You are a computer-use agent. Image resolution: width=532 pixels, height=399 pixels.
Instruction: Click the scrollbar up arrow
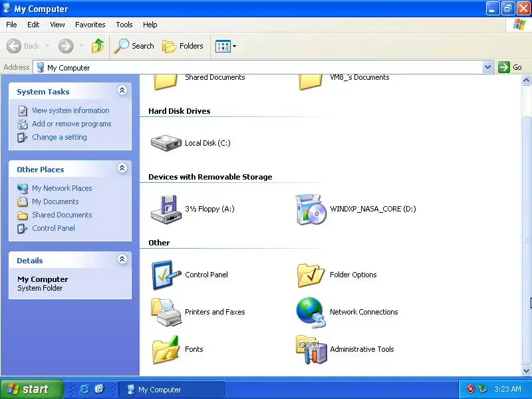(526, 80)
